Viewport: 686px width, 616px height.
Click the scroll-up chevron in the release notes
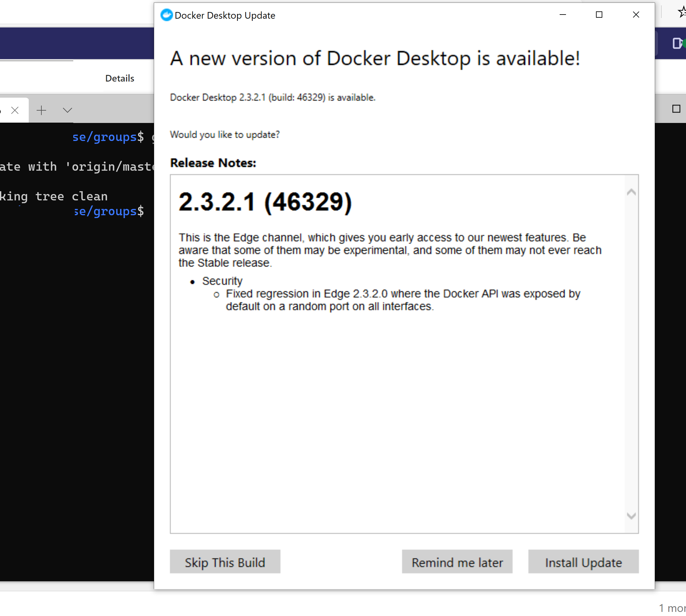coord(631,192)
